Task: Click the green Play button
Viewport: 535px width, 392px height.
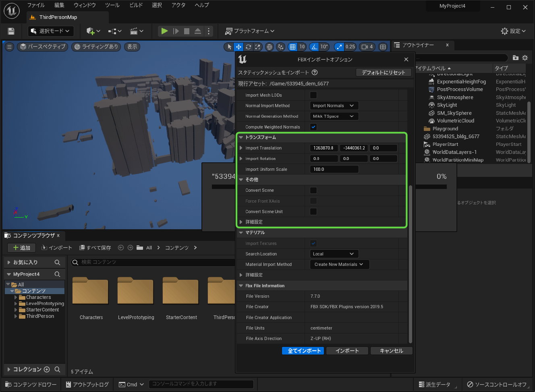Action: click(x=164, y=31)
